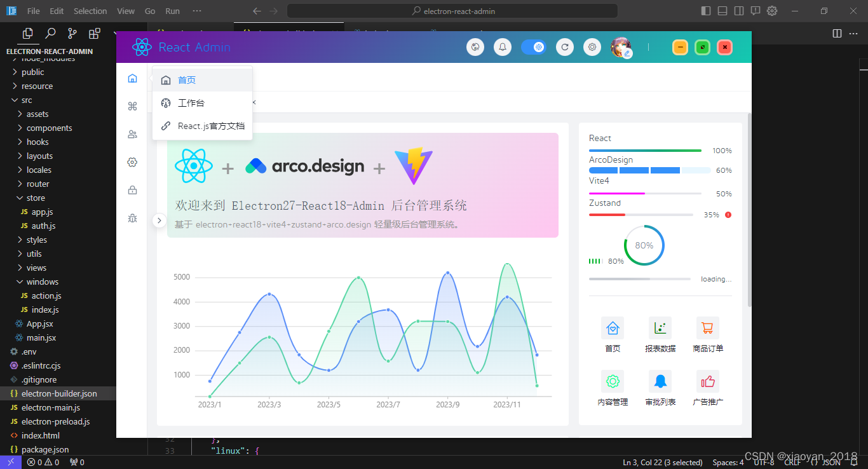
Task: Click VS Code back navigation arrow
Action: pyautogui.click(x=257, y=11)
